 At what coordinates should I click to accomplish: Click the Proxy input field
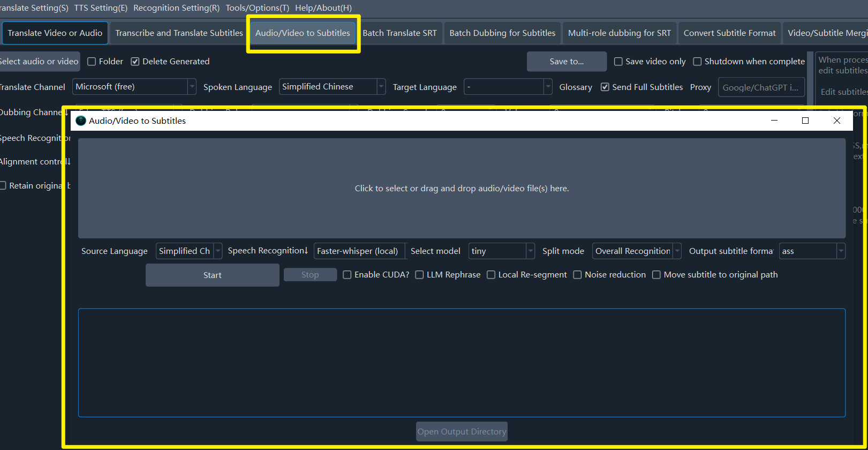click(x=760, y=87)
